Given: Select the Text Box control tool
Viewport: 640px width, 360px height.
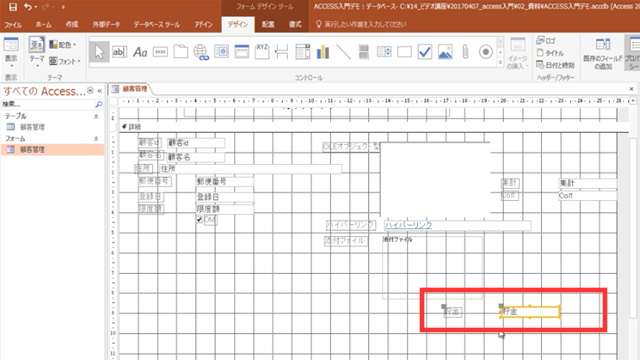Looking at the screenshot, I should tap(119, 52).
